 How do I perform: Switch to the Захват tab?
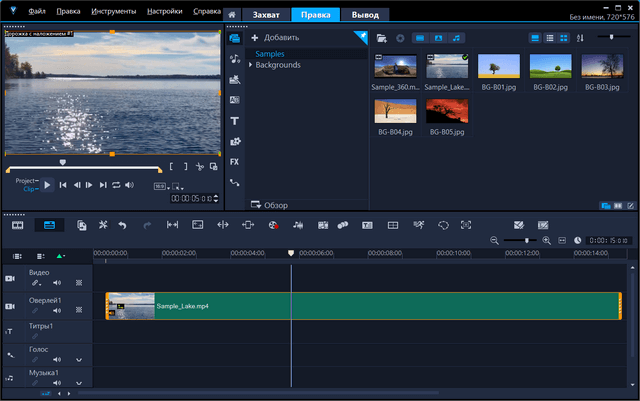[x=267, y=15]
